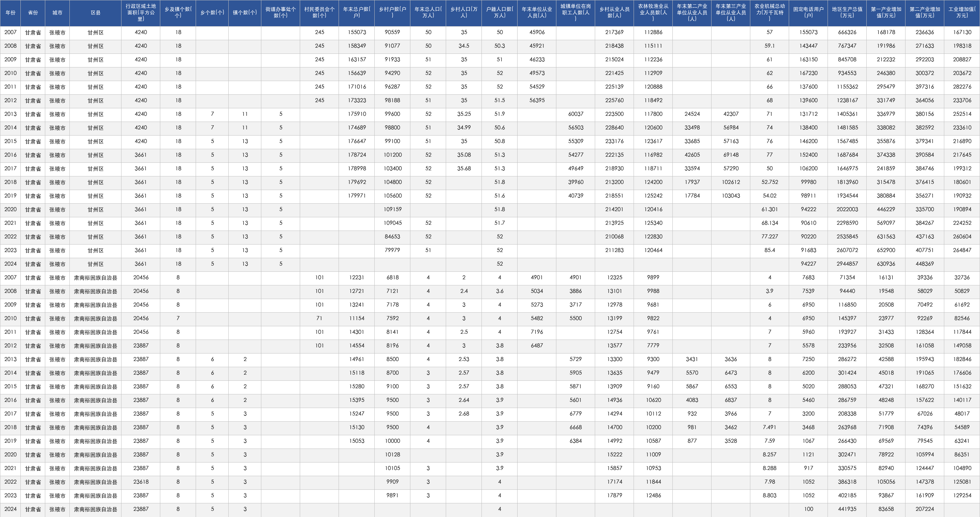
Task: Select land area cell 23618
Action: coord(141,482)
